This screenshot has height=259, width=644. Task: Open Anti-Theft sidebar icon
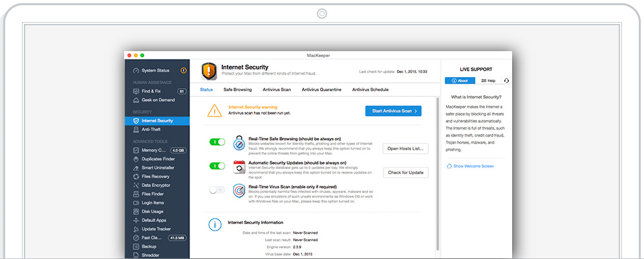click(x=136, y=129)
